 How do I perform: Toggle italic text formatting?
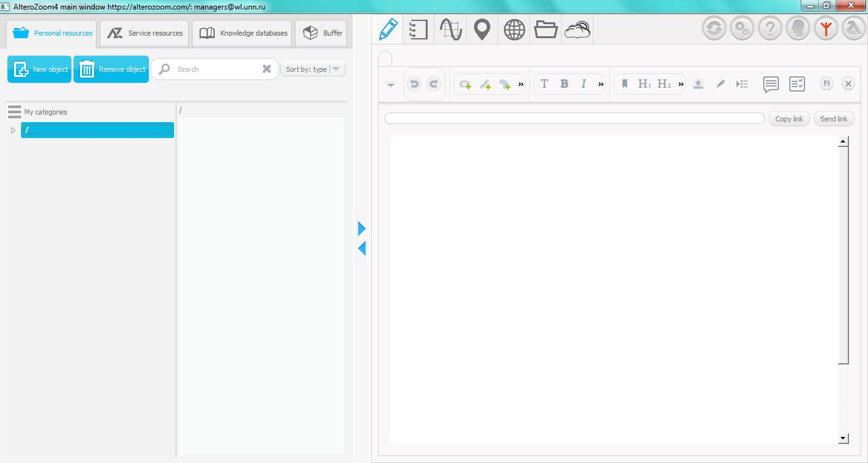pyautogui.click(x=583, y=84)
